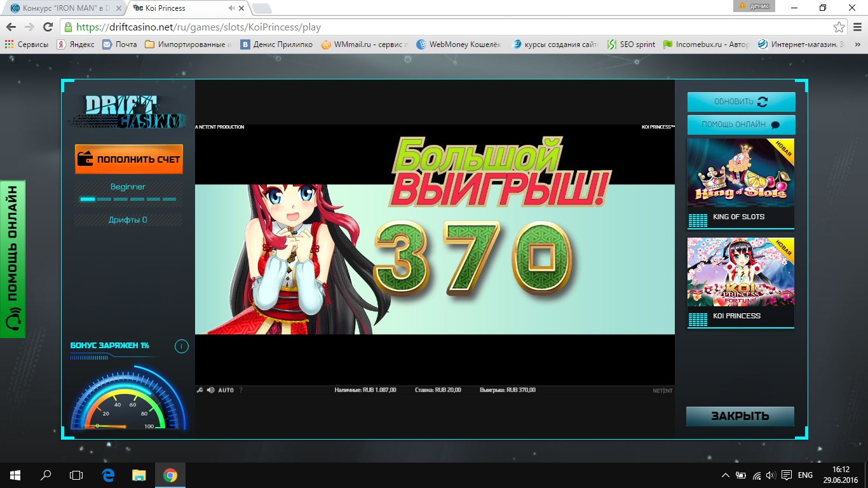This screenshot has height=488, width=868.
Task: Click the ЗАКРЫТЬ button
Action: click(740, 416)
